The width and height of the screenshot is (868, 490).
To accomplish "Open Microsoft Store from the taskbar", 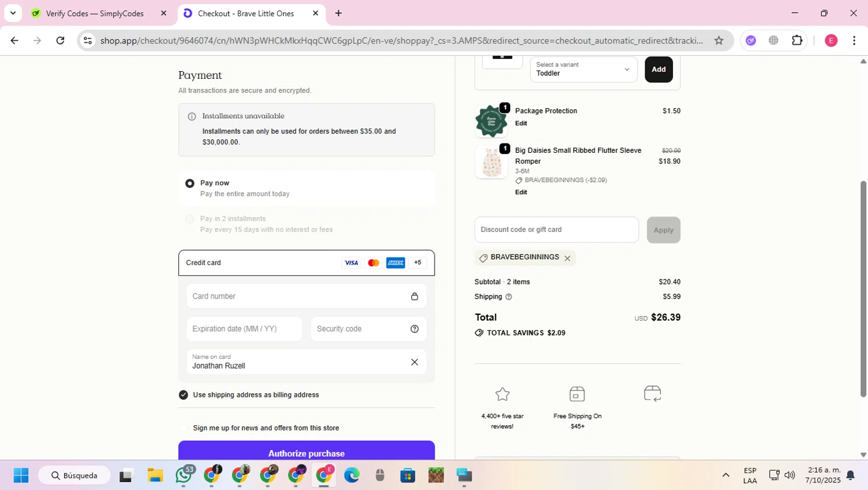I will [x=408, y=476].
